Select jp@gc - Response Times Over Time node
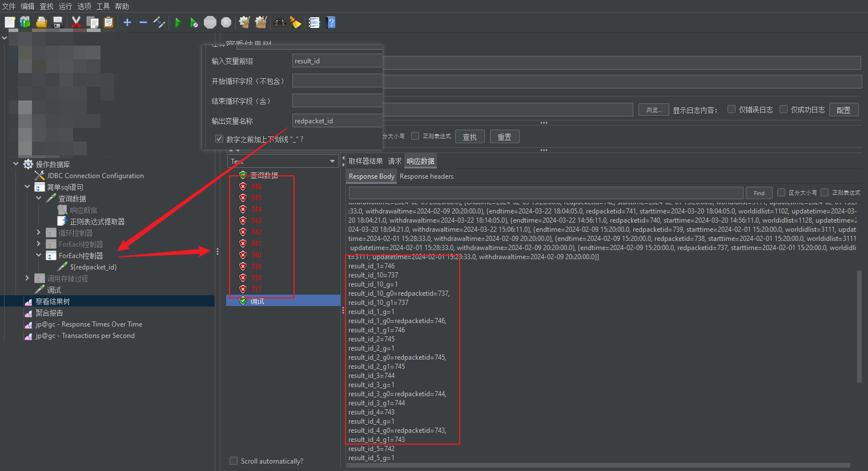The height and width of the screenshot is (471, 868). click(89, 324)
